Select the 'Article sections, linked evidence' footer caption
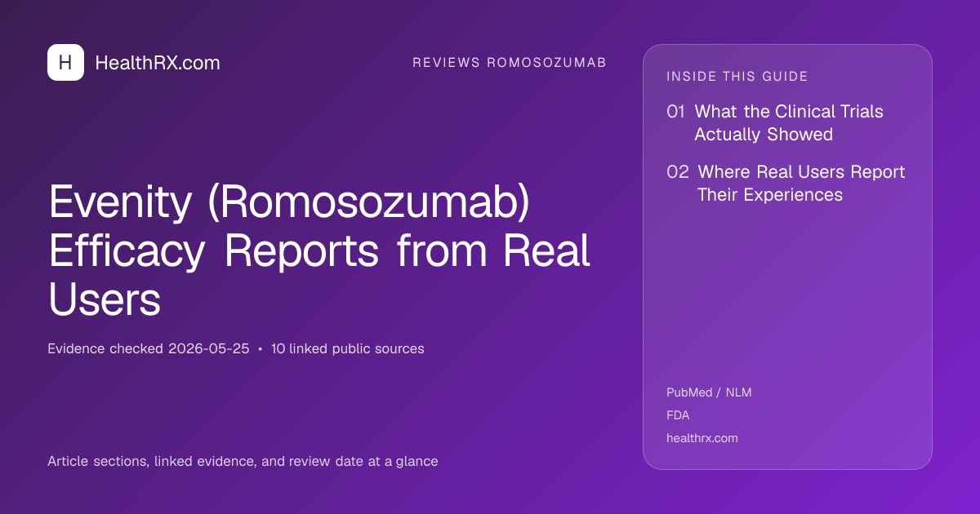The width and height of the screenshot is (980, 514). (243, 461)
